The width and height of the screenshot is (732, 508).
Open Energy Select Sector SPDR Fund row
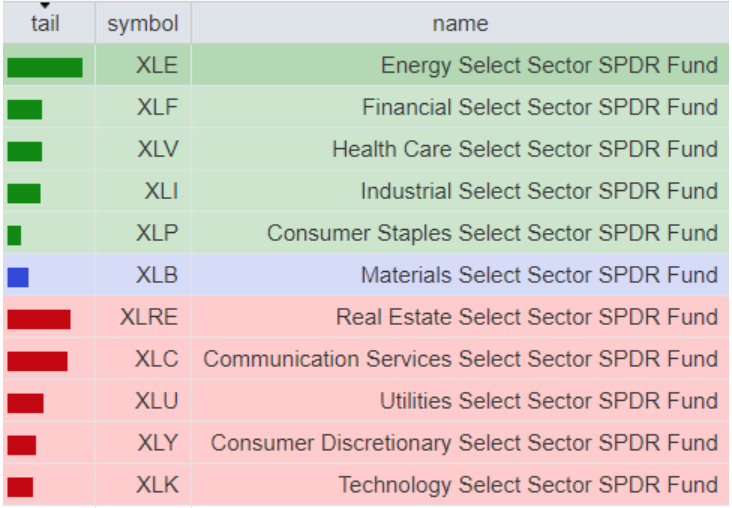pos(549,66)
